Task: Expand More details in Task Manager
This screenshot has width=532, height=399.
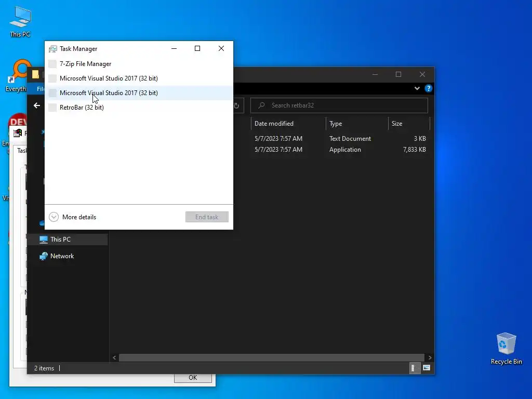Action: (73, 217)
